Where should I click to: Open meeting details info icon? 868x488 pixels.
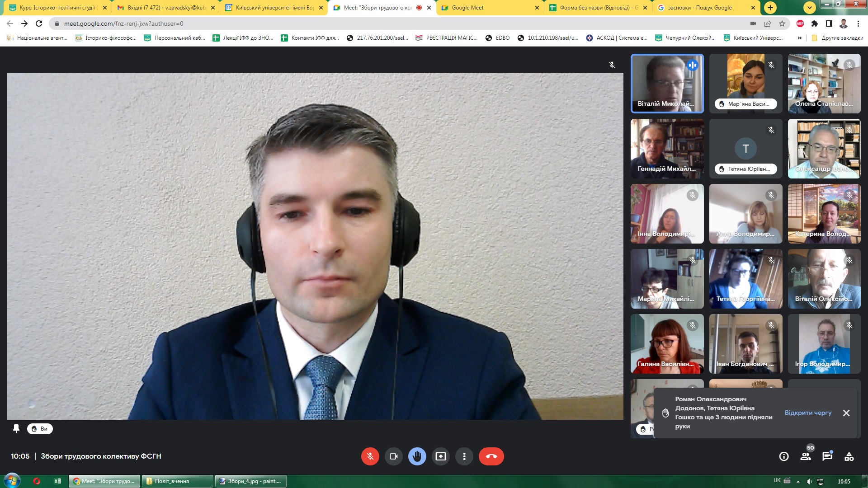point(784,456)
